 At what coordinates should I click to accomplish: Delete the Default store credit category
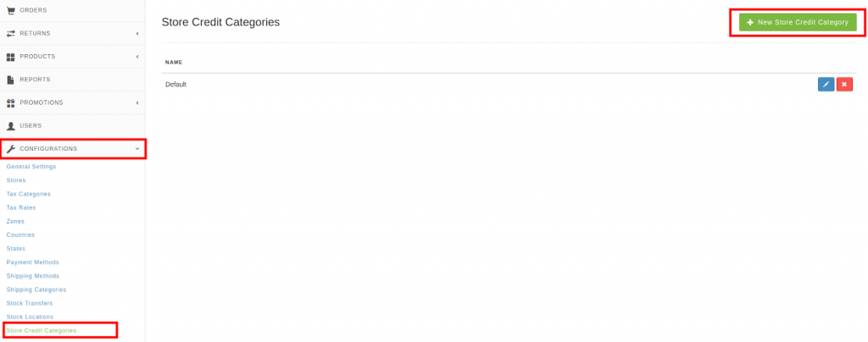pos(844,84)
